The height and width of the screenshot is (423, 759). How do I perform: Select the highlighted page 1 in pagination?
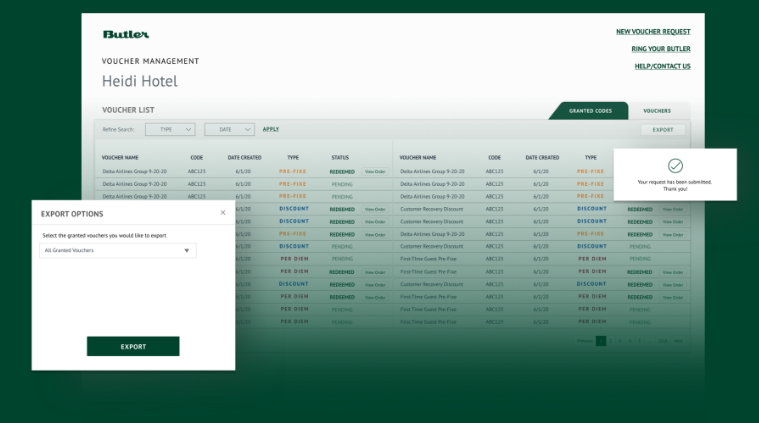[601, 341]
